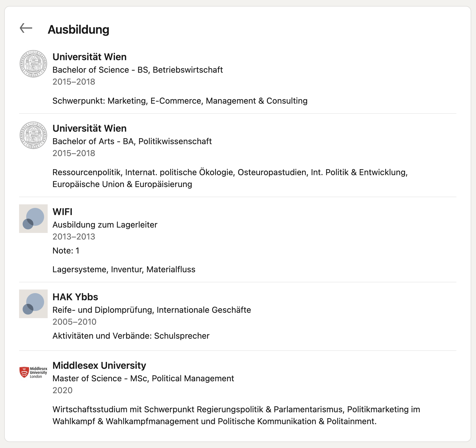Open the HAK Ybbs school title
The width and height of the screenshot is (476, 448).
tap(75, 297)
